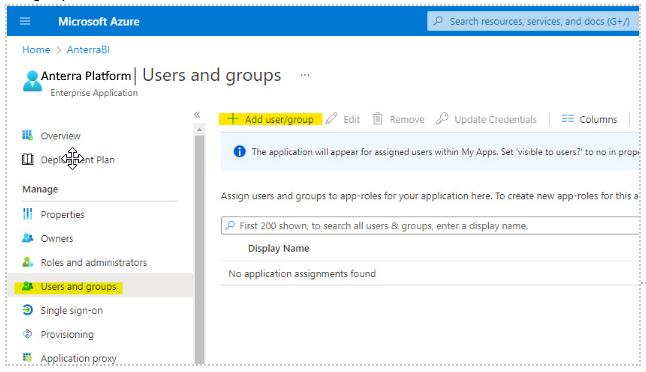This screenshot has width=646, height=372.
Task: Click the sidebar scrollbar up arrow
Action: pyautogui.click(x=199, y=130)
